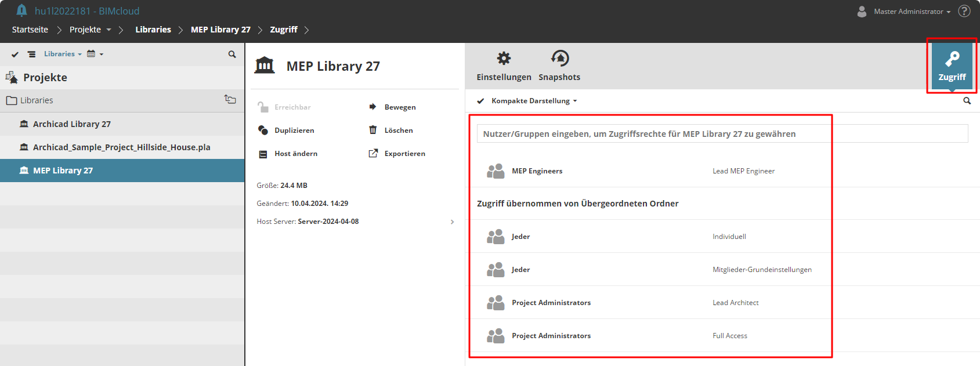
Task: Open the Projekte breadcrumb dropdown arrow
Action: coord(109,30)
